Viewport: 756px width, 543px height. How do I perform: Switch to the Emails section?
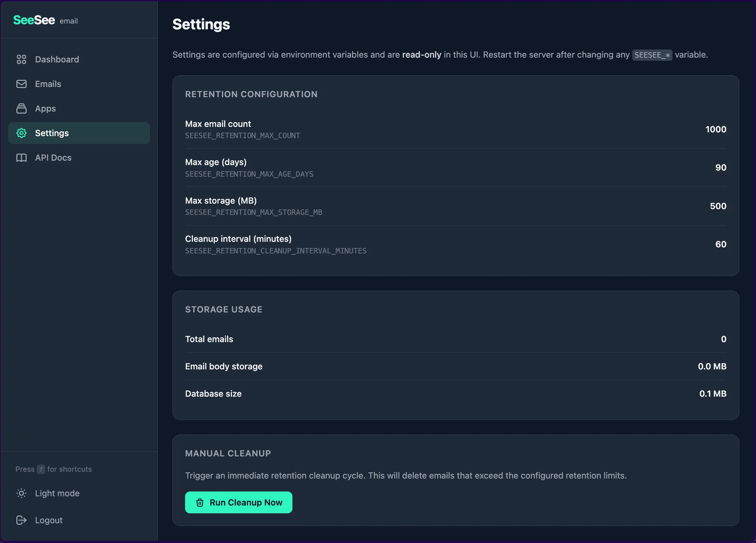click(x=48, y=84)
